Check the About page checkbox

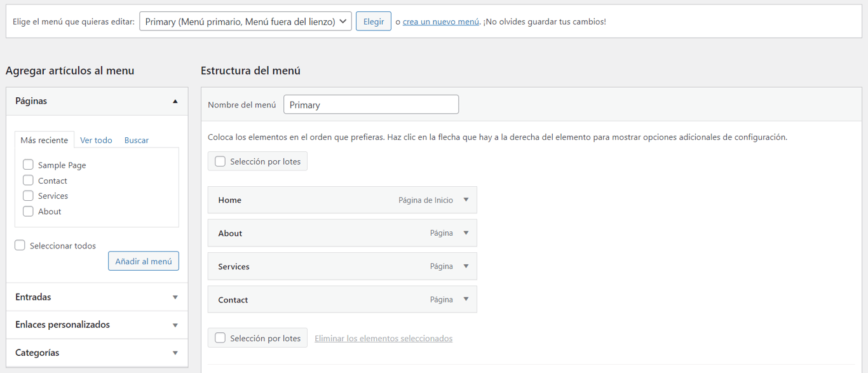coord(28,211)
